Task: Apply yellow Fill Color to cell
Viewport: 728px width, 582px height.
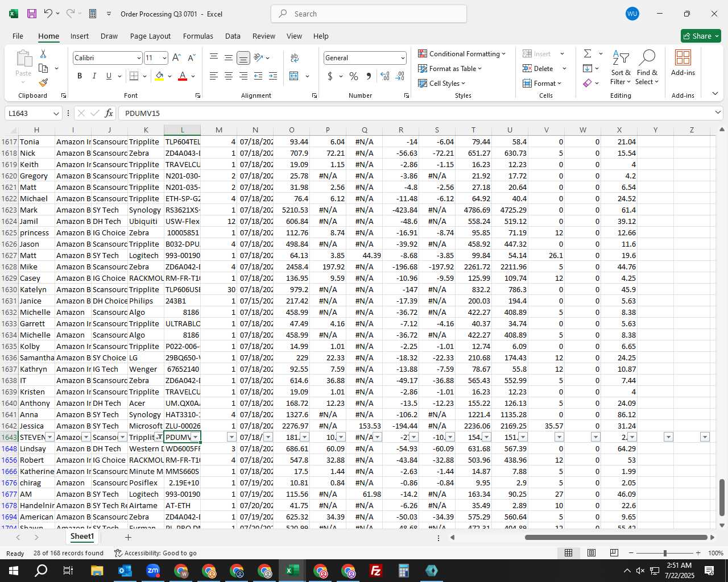Action: pos(160,76)
